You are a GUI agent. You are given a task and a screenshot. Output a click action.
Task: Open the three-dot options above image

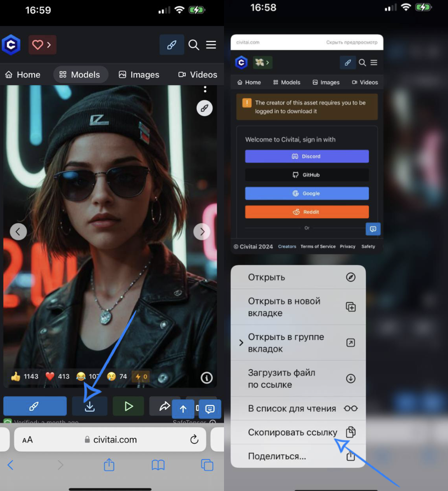click(x=205, y=89)
